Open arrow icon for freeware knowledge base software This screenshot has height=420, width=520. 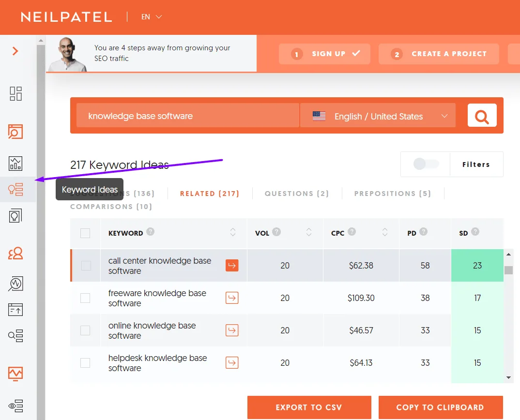pyautogui.click(x=232, y=298)
